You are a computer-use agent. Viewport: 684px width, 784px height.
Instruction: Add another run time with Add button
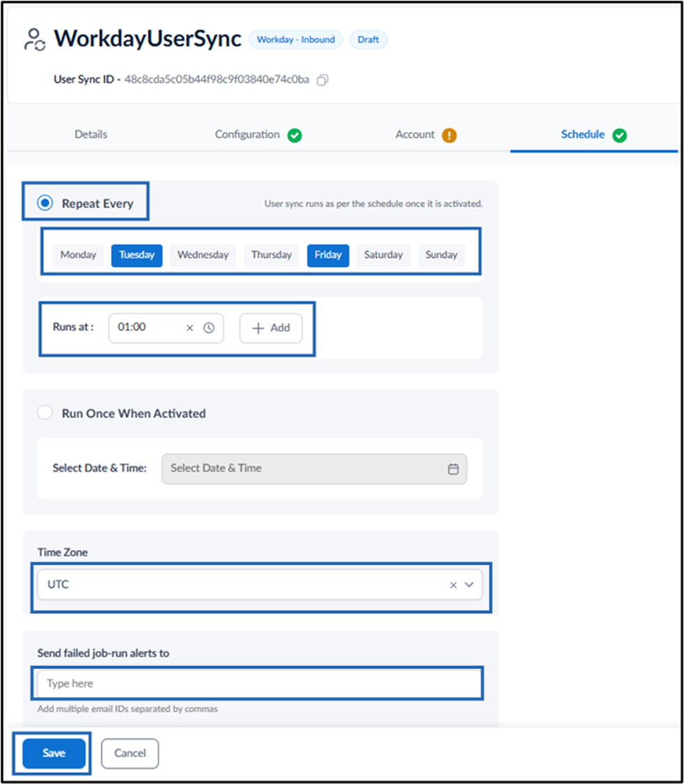271,328
